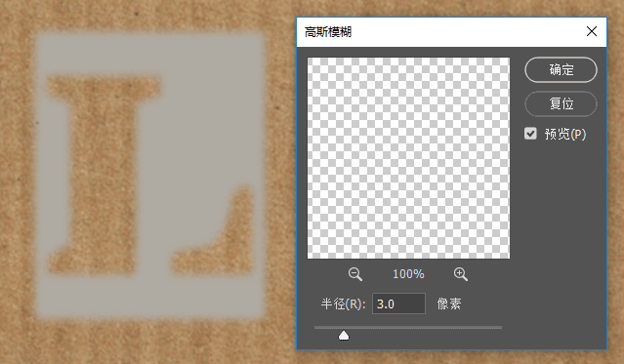624x364 pixels.
Task: Click the radius slider track right of the handle
Action: pyautogui.click(x=425, y=327)
